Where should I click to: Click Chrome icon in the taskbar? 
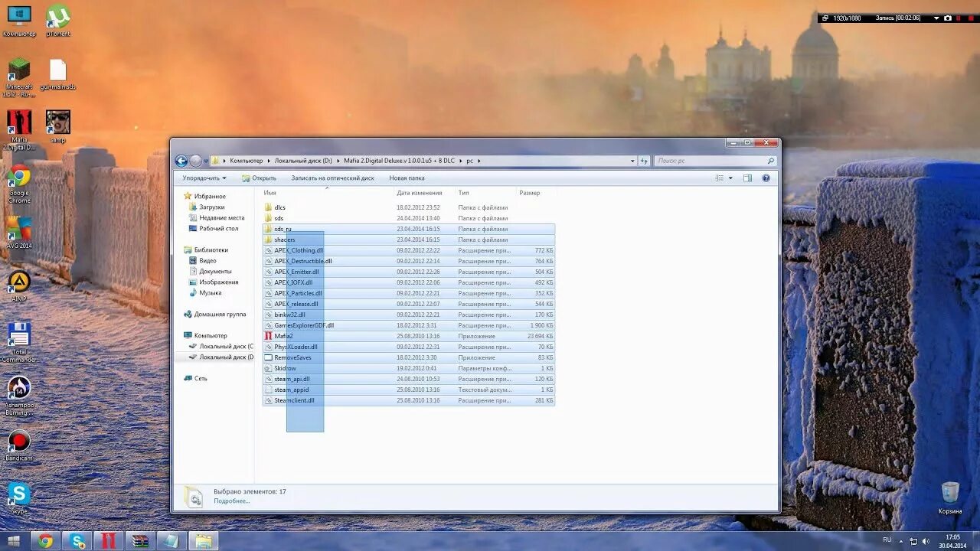[45, 541]
